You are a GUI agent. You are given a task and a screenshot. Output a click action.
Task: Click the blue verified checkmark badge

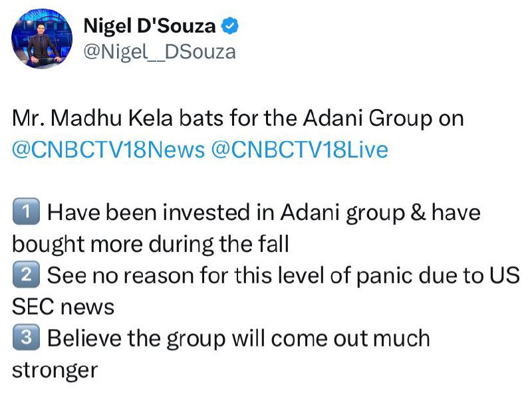coord(229,26)
